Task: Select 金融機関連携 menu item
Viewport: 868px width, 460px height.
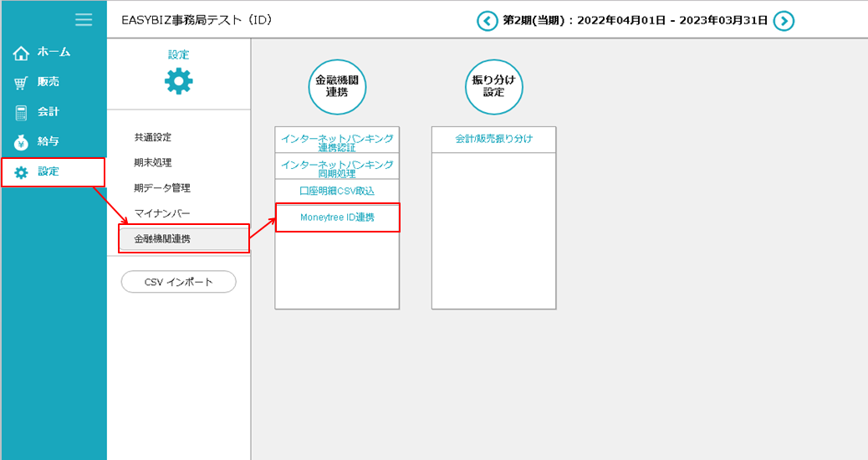Action: (162, 239)
